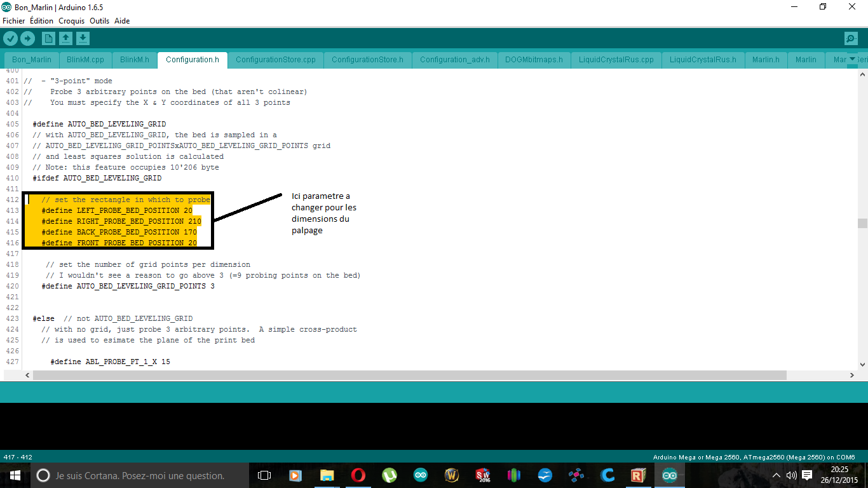The width and height of the screenshot is (868, 488).
Task: Click the Upload arrow button
Action: click(x=27, y=39)
